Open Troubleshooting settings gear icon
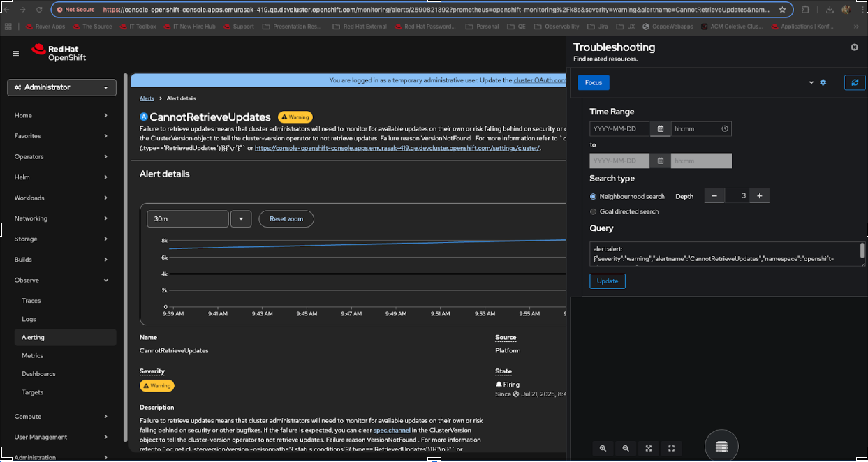868x462 pixels. tap(823, 82)
